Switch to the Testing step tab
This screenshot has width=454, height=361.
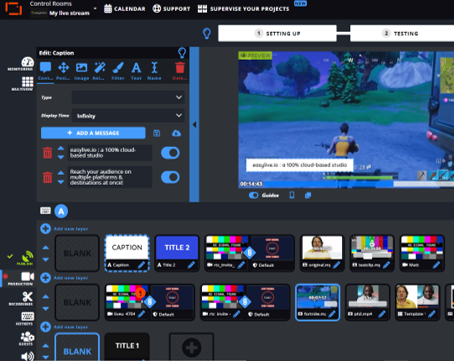(402, 33)
